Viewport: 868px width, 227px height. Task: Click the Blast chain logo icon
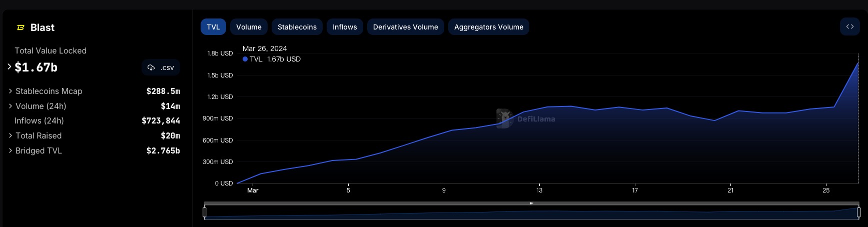pyautogui.click(x=21, y=27)
